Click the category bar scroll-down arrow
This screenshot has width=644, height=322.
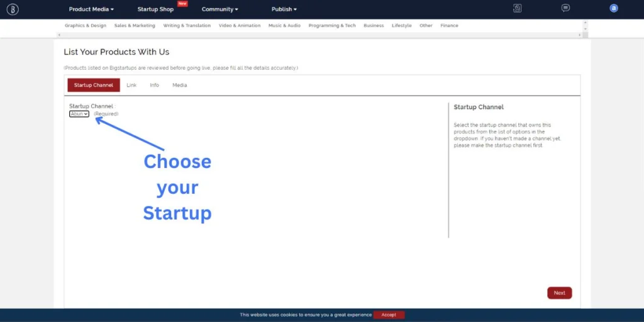pos(586,29)
